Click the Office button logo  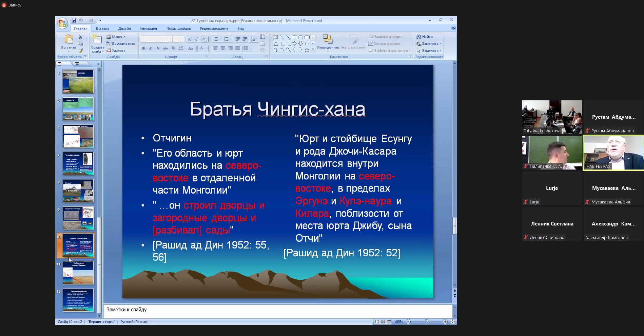coord(62,23)
